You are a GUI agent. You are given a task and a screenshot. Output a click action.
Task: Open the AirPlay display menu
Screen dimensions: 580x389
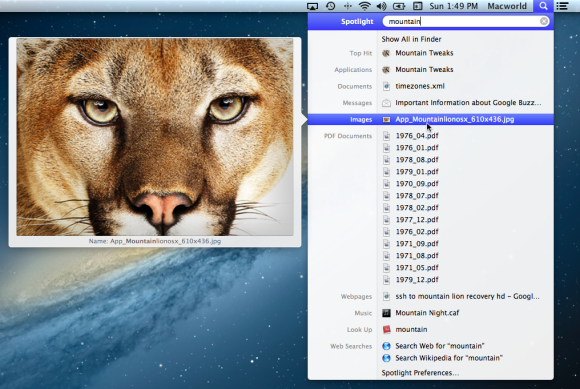click(x=313, y=6)
